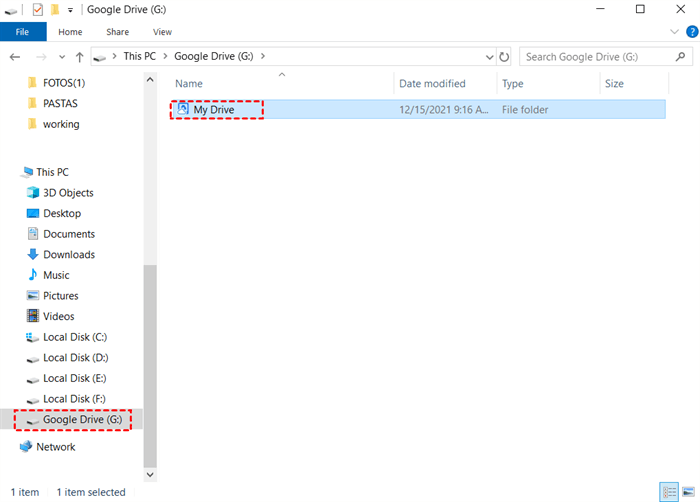700x502 pixels.
Task: Open address bar previous locations dropdown
Action: pyautogui.click(x=489, y=57)
